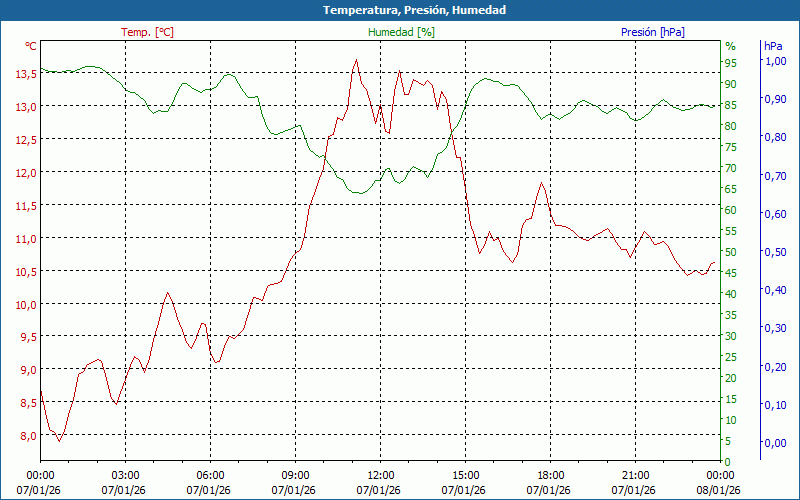Click the °C unit label on left axis
The width and height of the screenshot is (800, 500).
pyautogui.click(x=31, y=46)
